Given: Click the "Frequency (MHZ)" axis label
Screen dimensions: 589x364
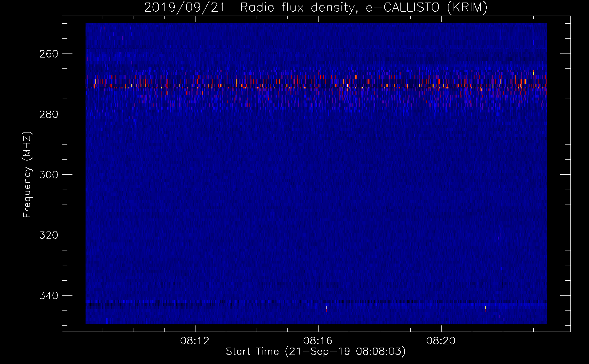Looking at the screenshot, I should (x=27, y=174).
